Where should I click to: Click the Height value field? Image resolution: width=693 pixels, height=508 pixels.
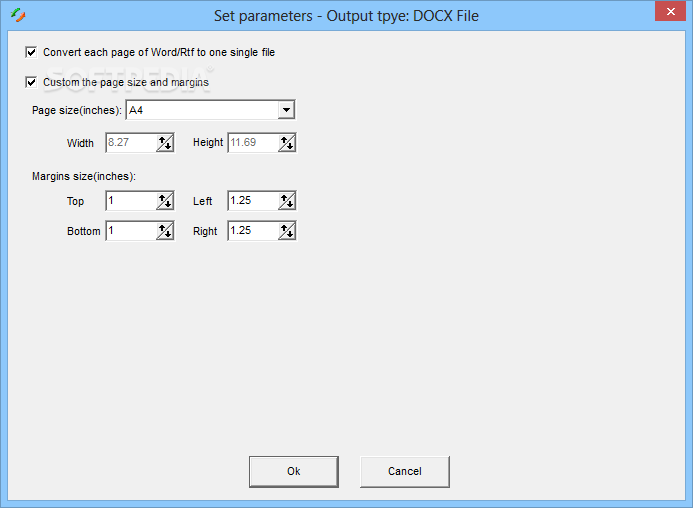coord(253,142)
